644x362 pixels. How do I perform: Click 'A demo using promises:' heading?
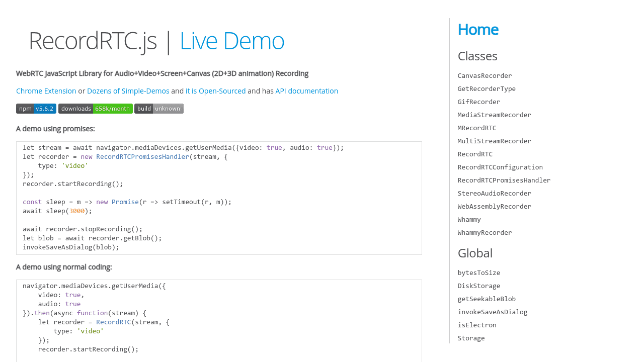(55, 129)
